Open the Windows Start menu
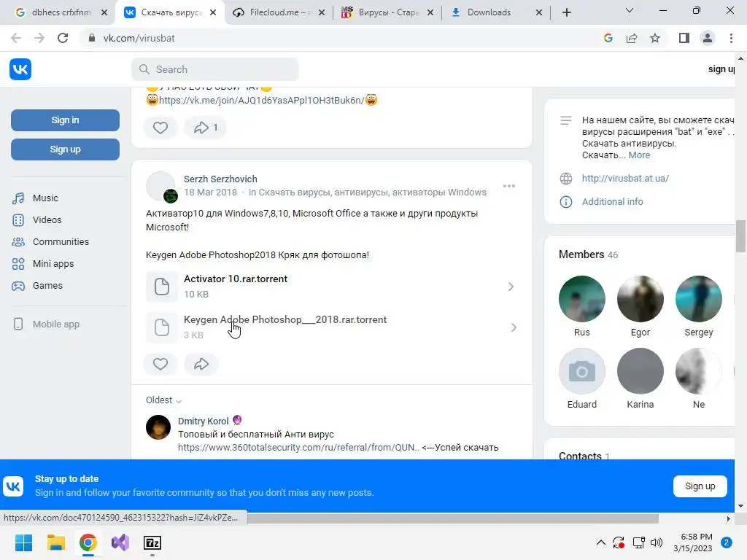The height and width of the screenshot is (560, 747). (x=23, y=542)
